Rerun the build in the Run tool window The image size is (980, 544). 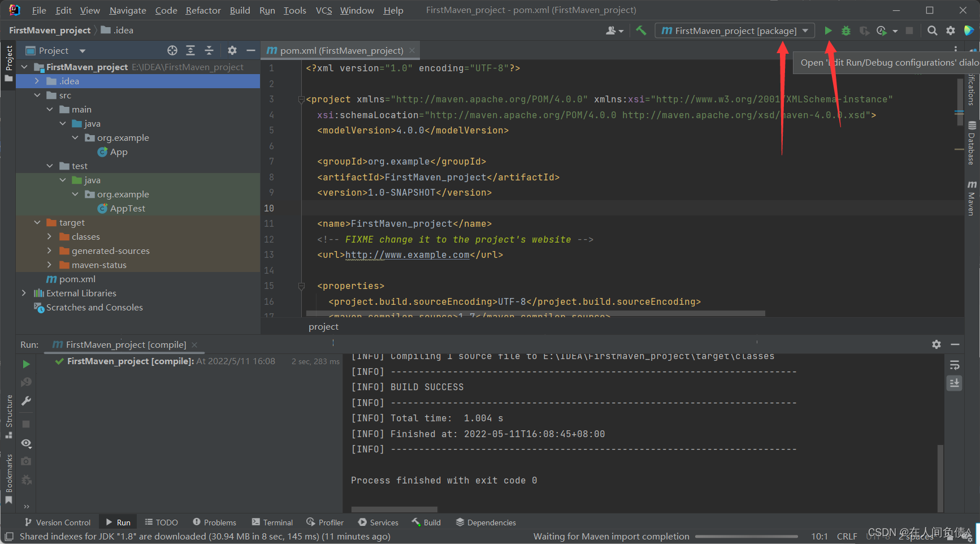click(26, 364)
